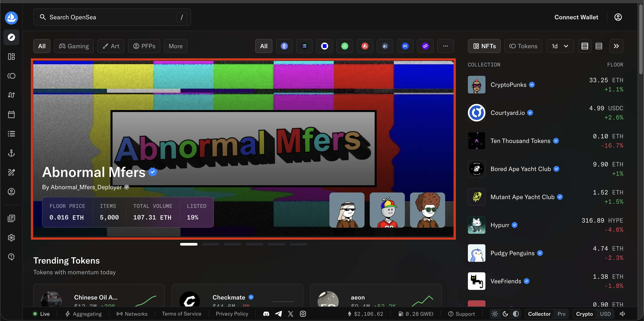Open Terms of Service link

click(x=182, y=314)
